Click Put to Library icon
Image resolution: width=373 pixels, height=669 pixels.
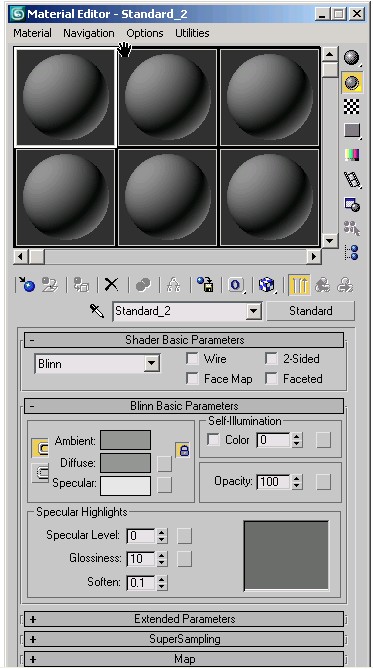tap(205, 285)
